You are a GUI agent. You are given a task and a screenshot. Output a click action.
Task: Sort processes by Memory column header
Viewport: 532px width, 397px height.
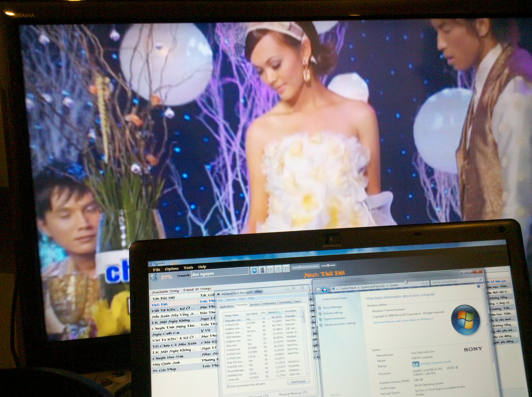click(275, 312)
